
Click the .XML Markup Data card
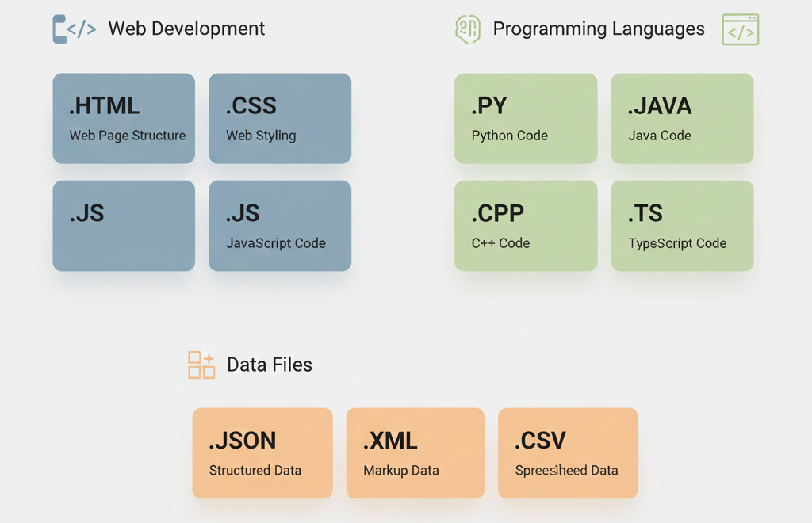click(x=415, y=452)
